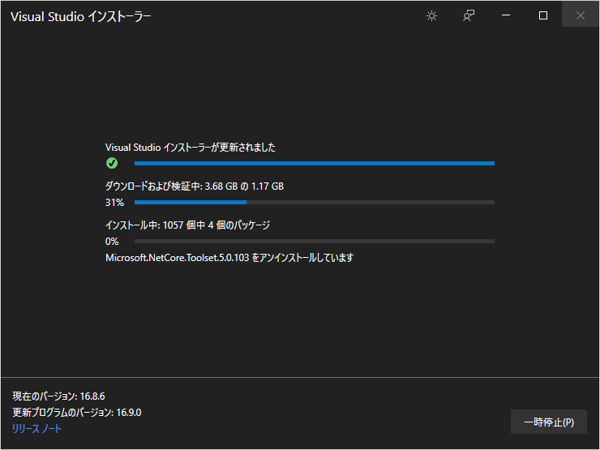Select the text ダウンロードおよび検証中: 3.68 GB の 1.17 GB
This screenshot has width=600, height=450.
(x=194, y=186)
